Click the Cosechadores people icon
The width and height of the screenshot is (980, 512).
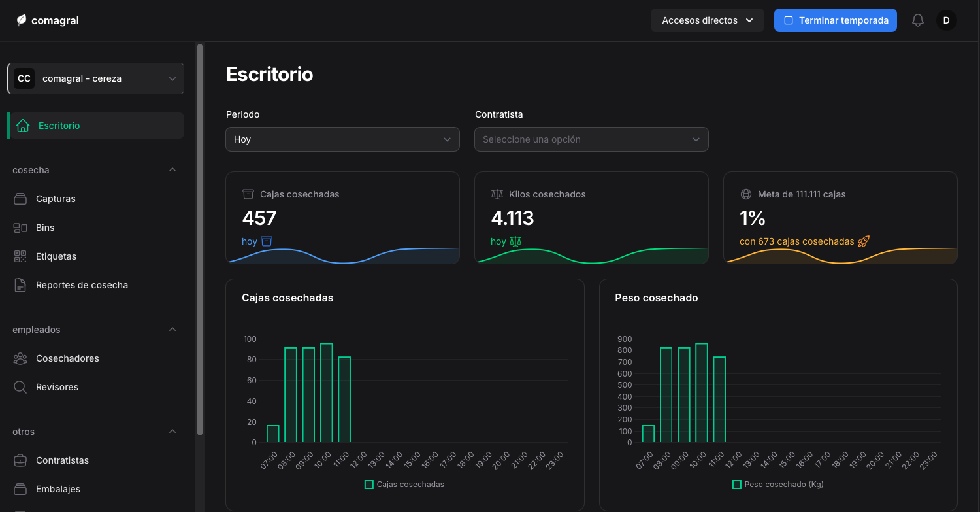coord(20,358)
